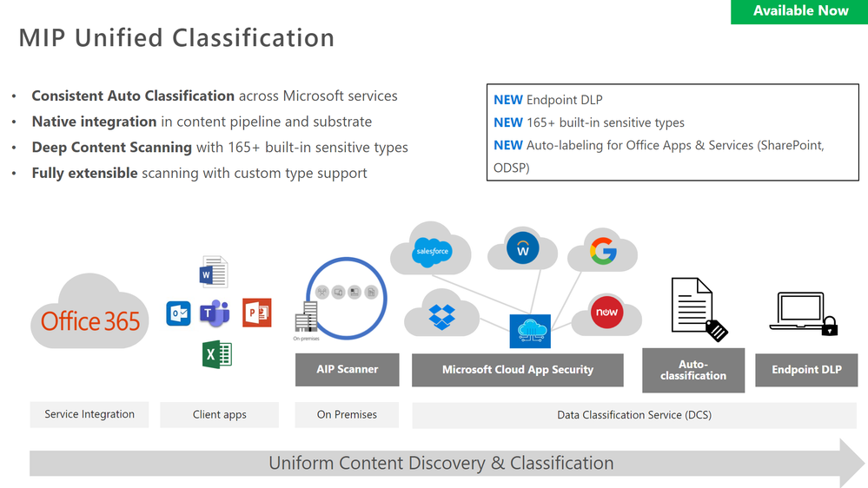Click the tagged document auto-classification icon
The height and width of the screenshot is (488, 868).
pos(699,310)
